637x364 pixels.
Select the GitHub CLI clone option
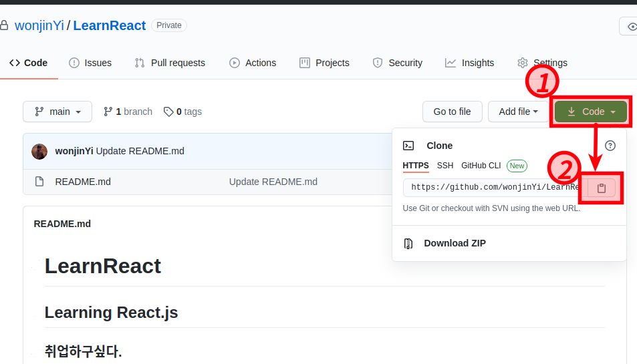pyautogui.click(x=481, y=166)
